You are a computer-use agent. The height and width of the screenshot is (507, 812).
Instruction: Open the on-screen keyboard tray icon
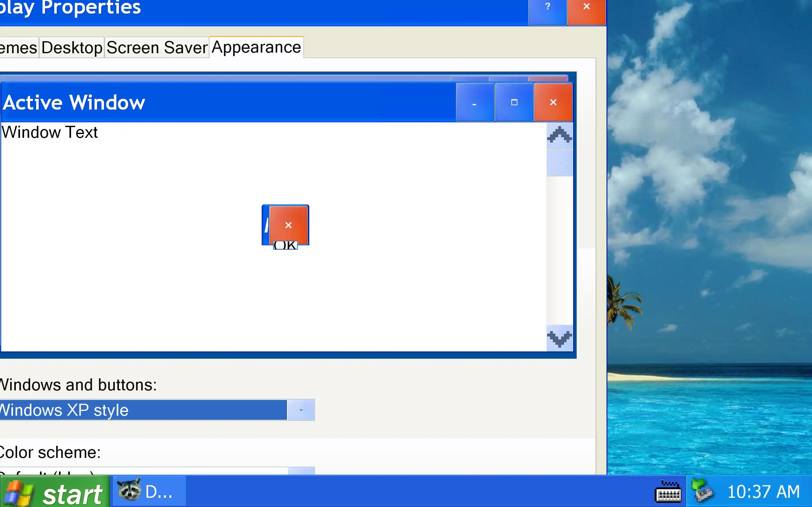coord(668,491)
